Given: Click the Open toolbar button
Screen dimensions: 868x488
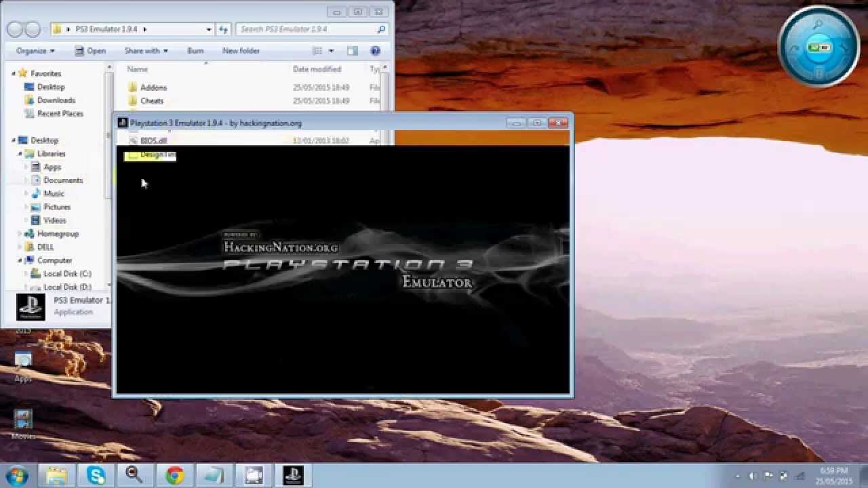Looking at the screenshot, I should [x=90, y=51].
